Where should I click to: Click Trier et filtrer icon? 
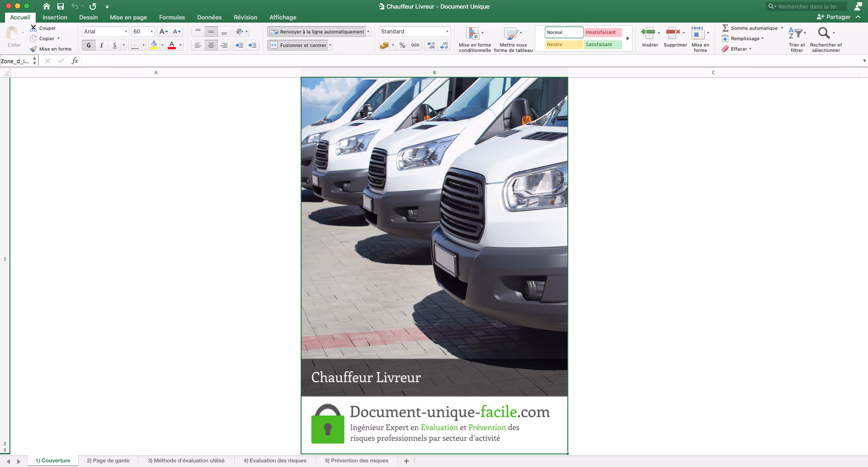797,39
